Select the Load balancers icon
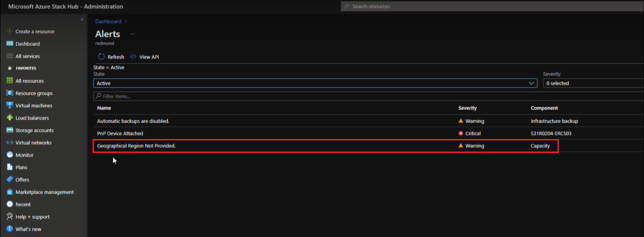 pyautogui.click(x=9, y=118)
